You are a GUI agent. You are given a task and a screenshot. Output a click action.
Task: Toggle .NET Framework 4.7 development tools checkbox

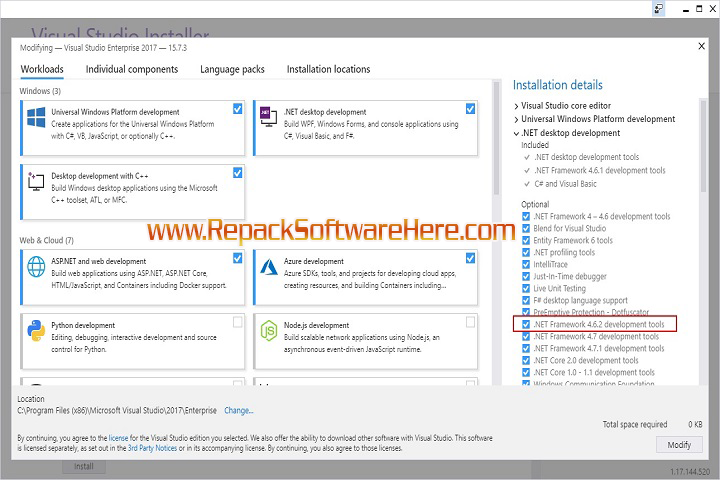point(526,336)
